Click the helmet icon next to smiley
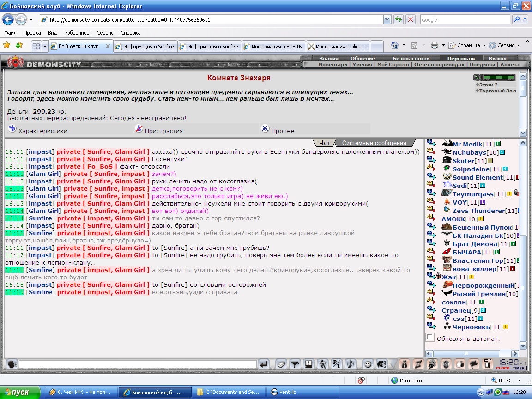 point(381,364)
